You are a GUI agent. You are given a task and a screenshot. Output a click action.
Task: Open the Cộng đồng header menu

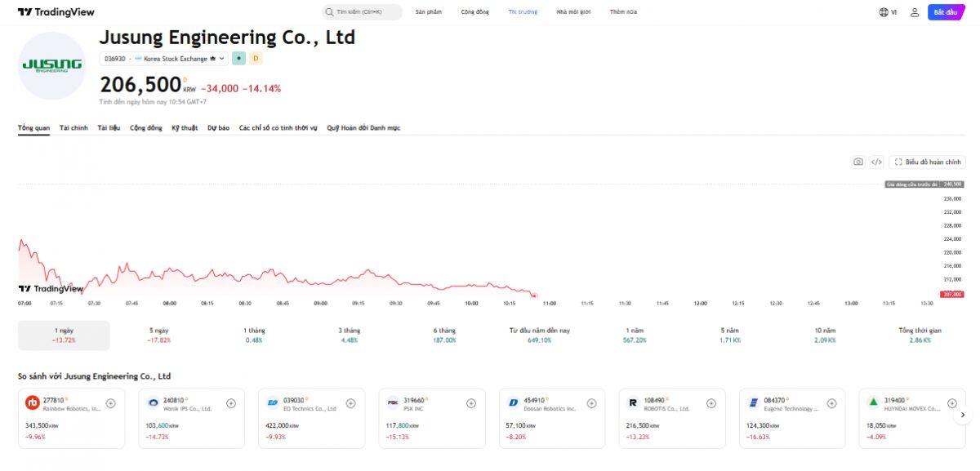(x=474, y=12)
